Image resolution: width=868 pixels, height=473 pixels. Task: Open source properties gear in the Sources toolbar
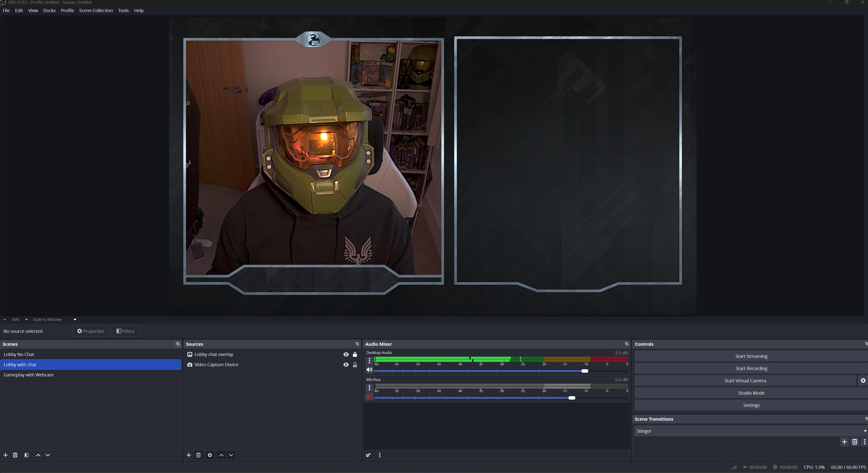pos(210,455)
